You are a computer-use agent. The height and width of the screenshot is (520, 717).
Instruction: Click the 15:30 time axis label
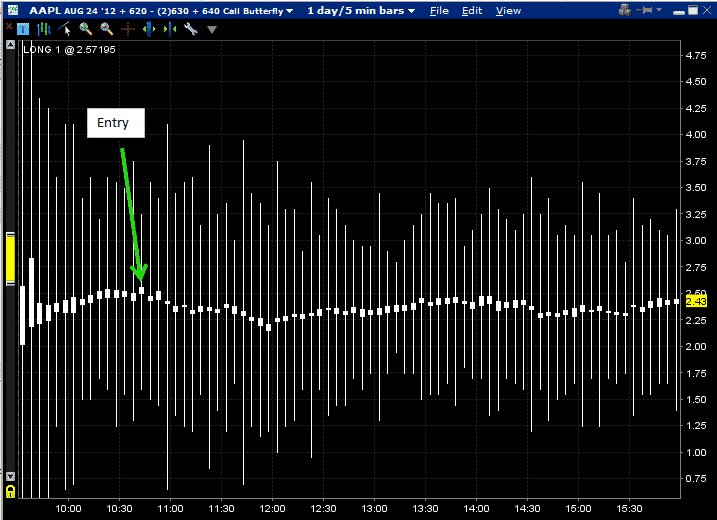(x=629, y=509)
